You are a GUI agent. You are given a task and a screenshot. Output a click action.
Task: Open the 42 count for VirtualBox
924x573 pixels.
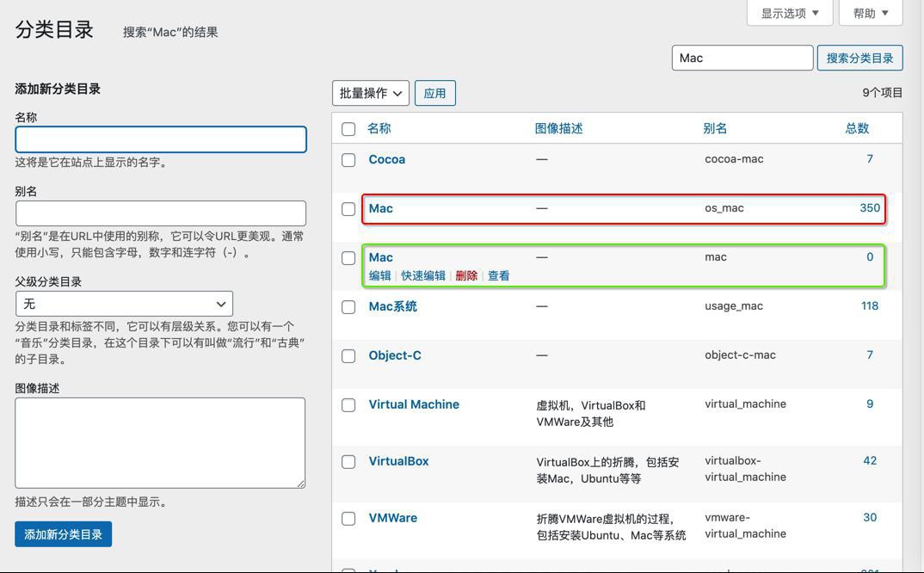tap(870, 460)
